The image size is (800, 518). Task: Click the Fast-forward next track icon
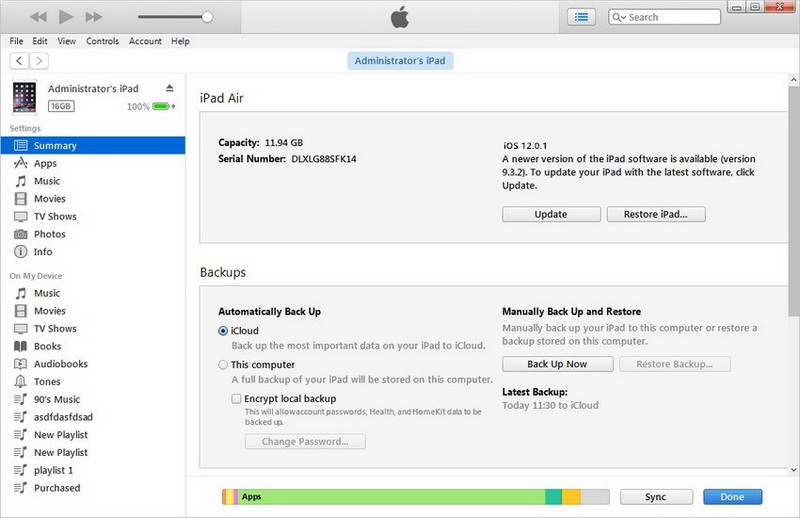(x=94, y=17)
